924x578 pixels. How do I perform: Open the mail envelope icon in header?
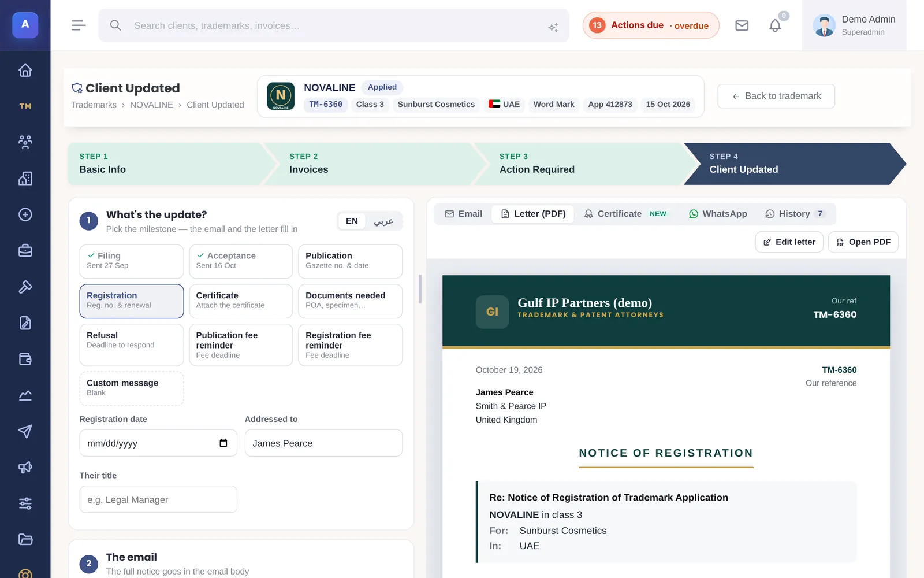(742, 25)
